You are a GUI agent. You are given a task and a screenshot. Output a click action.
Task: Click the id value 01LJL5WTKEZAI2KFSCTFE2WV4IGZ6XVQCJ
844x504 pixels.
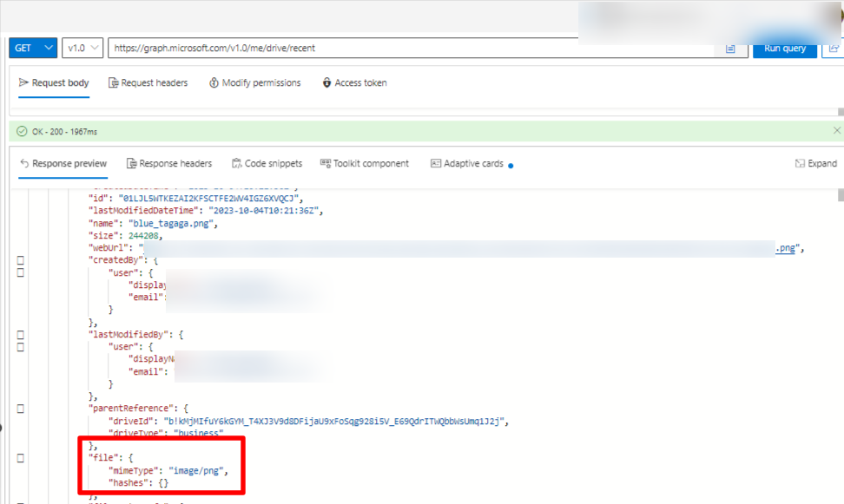(x=208, y=199)
